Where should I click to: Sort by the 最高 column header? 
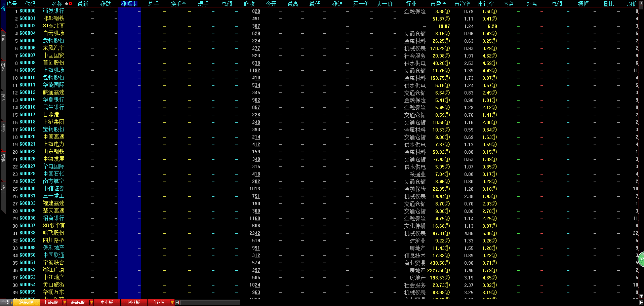[x=293, y=4]
